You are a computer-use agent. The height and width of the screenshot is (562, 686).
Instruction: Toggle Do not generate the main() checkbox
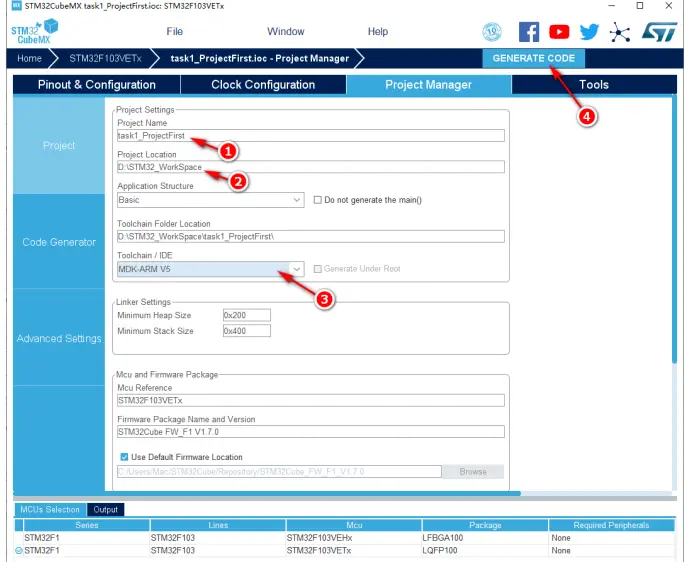tap(318, 200)
